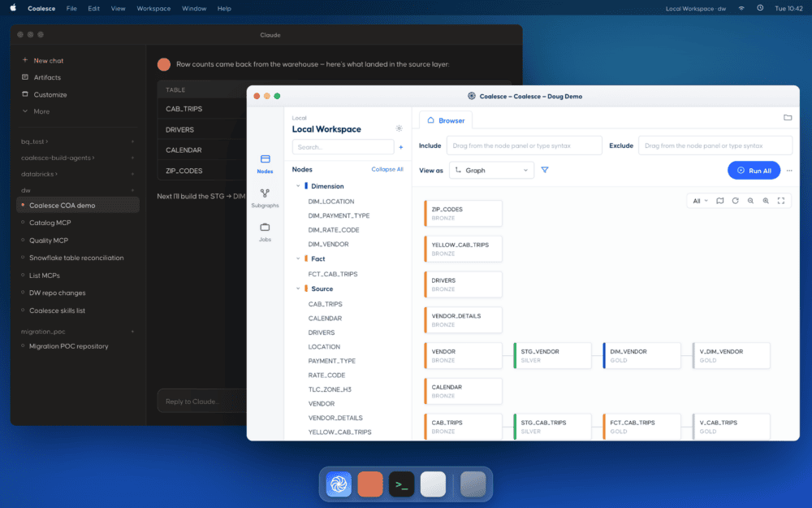
Task: Zoom out of the graph
Action: (750, 201)
